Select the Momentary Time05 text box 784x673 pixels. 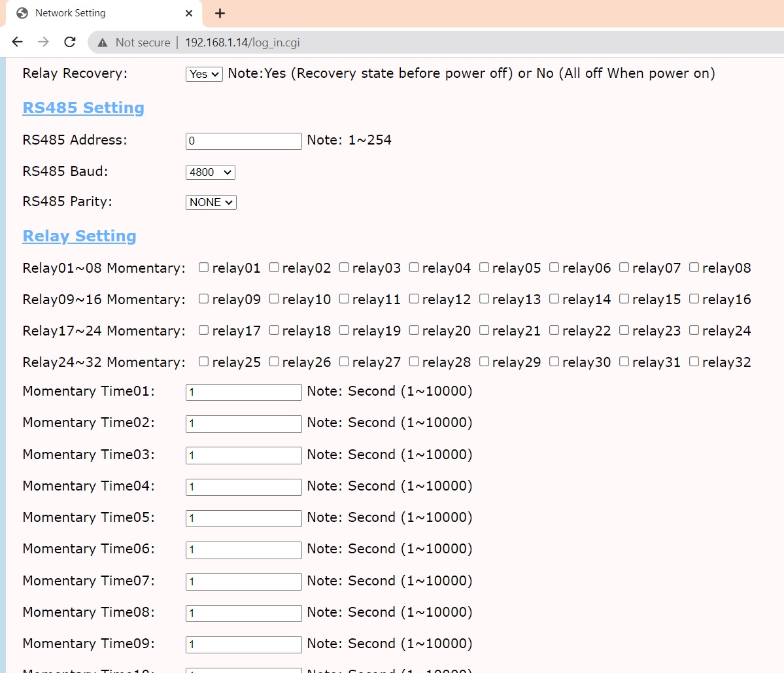tap(243, 518)
